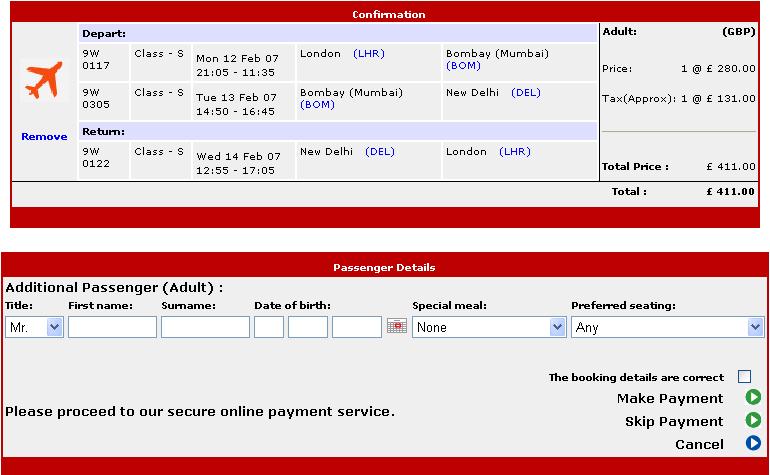Click the BOM link on flight 9W 0305
The width and height of the screenshot is (770, 475).
pyautogui.click(x=317, y=105)
